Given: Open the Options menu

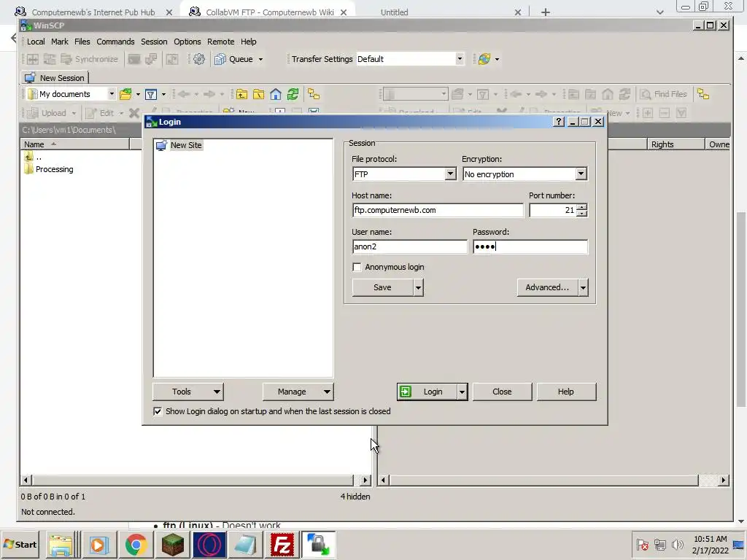Looking at the screenshot, I should click(x=187, y=42).
